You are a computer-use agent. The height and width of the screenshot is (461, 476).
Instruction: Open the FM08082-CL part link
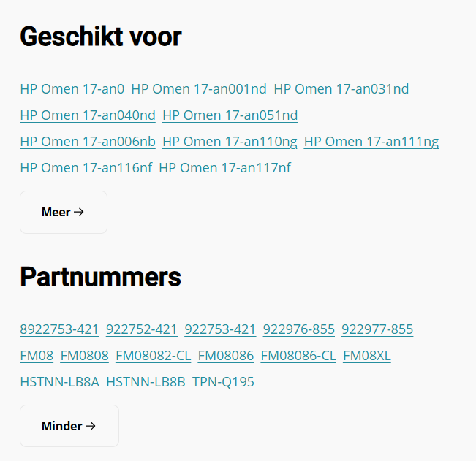tap(153, 356)
